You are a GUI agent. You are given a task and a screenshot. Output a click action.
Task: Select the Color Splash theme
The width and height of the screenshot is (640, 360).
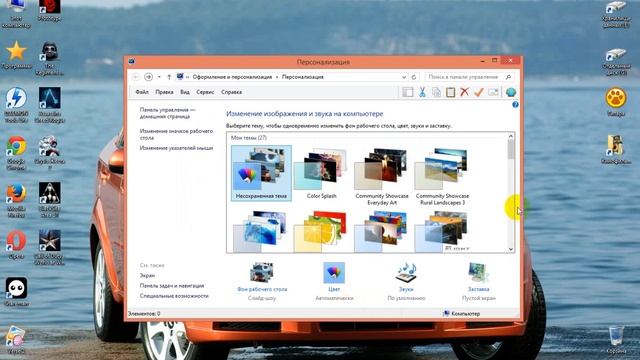(322, 173)
